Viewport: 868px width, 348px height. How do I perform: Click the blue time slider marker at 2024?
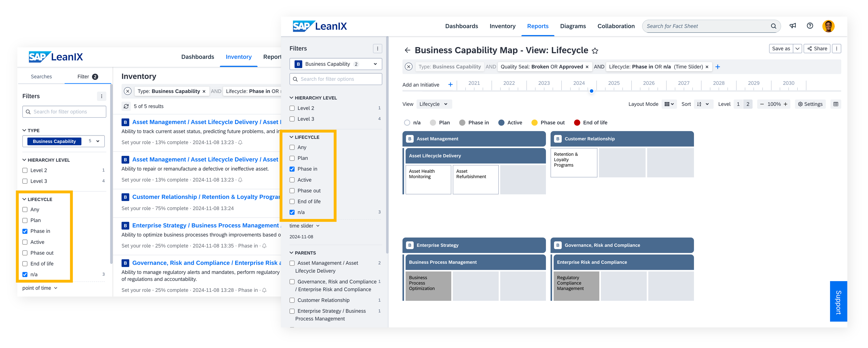[591, 91]
